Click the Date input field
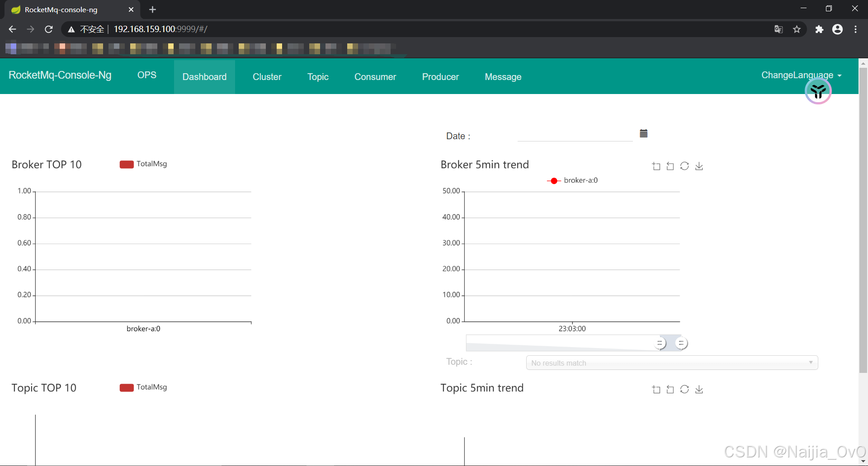 pyautogui.click(x=575, y=135)
